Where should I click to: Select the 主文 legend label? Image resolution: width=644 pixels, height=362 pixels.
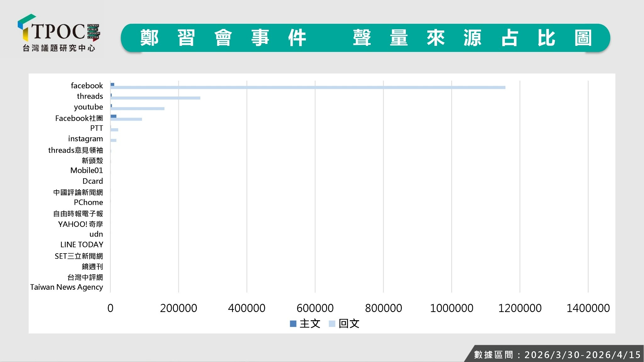[x=310, y=324]
